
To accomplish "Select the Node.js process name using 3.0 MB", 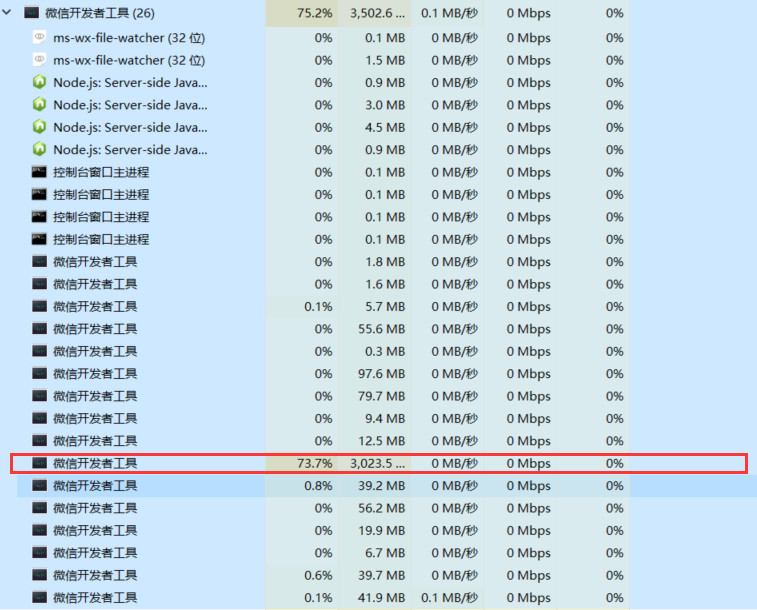I will pos(130,105).
